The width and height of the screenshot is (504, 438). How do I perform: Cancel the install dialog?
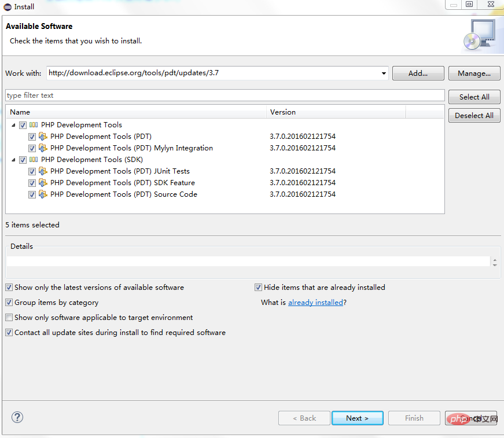click(x=471, y=418)
